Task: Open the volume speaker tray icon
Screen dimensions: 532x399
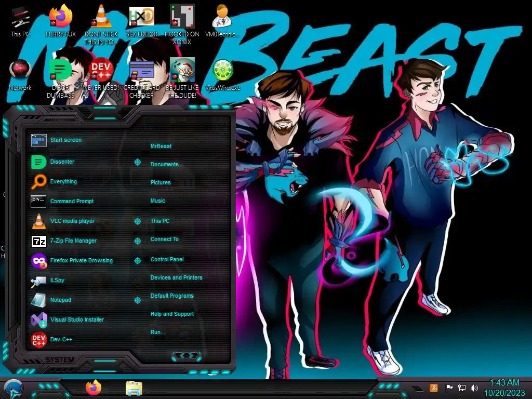Action: tap(474, 388)
